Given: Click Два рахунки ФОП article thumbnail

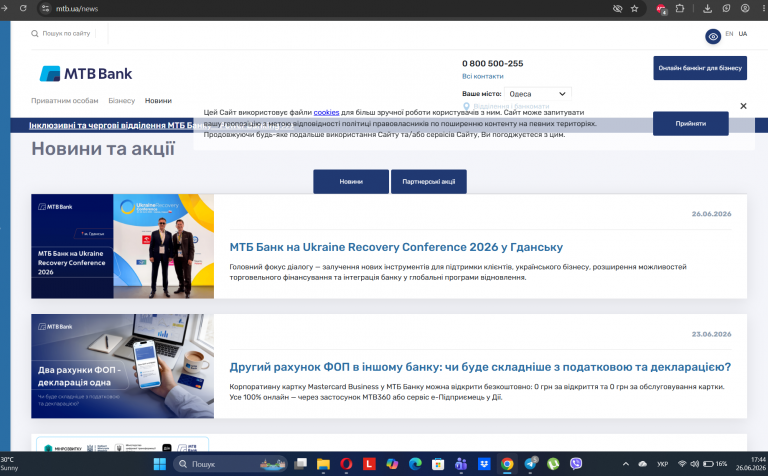Looking at the screenshot, I should point(122,366).
